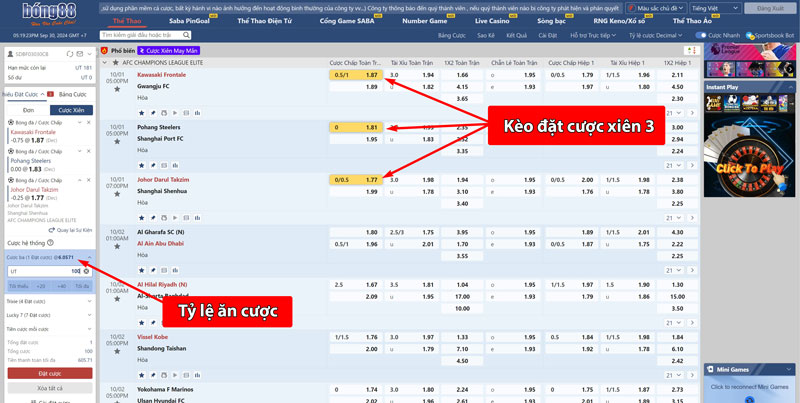The width and height of the screenshot is (800, 403).
Task: Toggle the Cược Nhanh switch
Action: coord(701,35)
